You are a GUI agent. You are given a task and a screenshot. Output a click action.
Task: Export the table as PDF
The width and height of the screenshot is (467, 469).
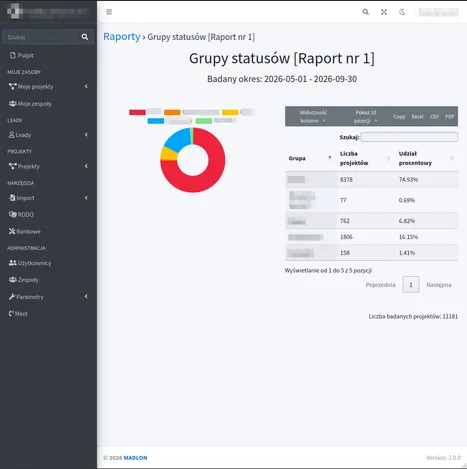pyautogui.click(x=450, y=116)
